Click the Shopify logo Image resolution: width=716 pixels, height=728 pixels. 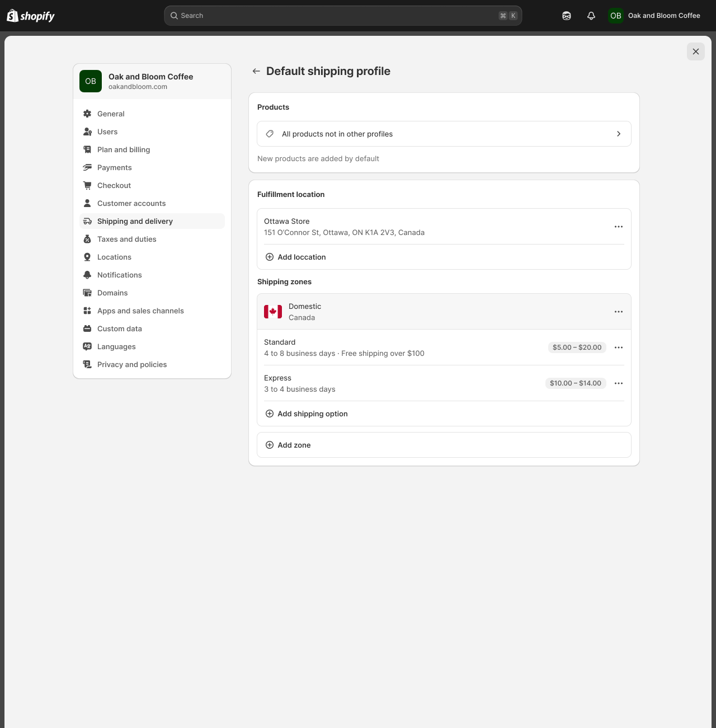click(x=31, y=16)
